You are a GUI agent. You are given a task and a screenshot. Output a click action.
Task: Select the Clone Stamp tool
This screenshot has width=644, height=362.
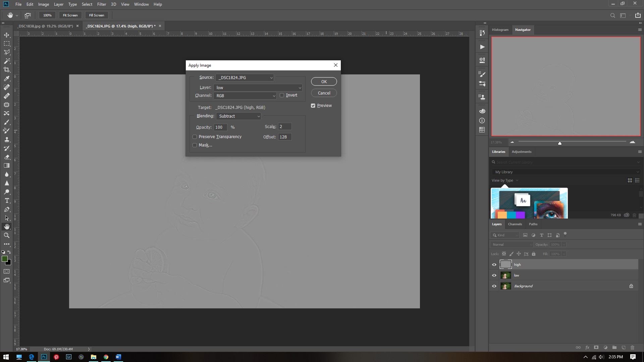7,139
